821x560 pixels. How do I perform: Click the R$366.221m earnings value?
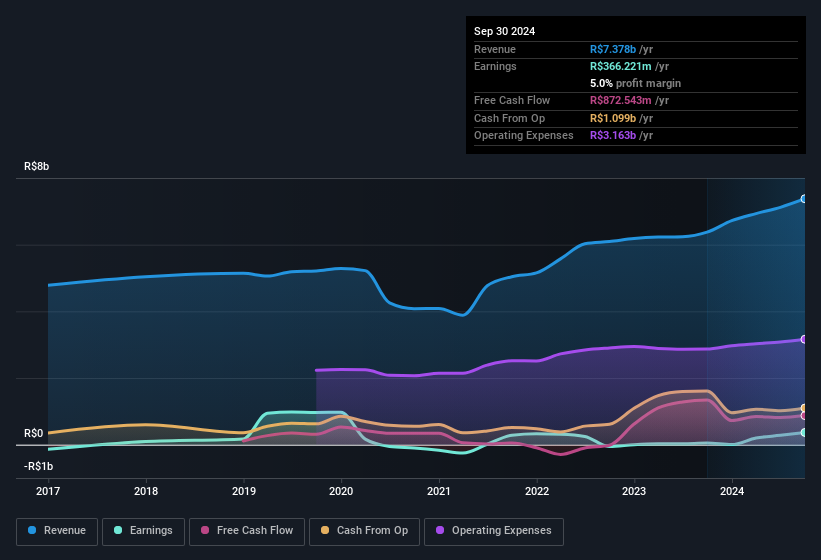[x=620, y=66]
